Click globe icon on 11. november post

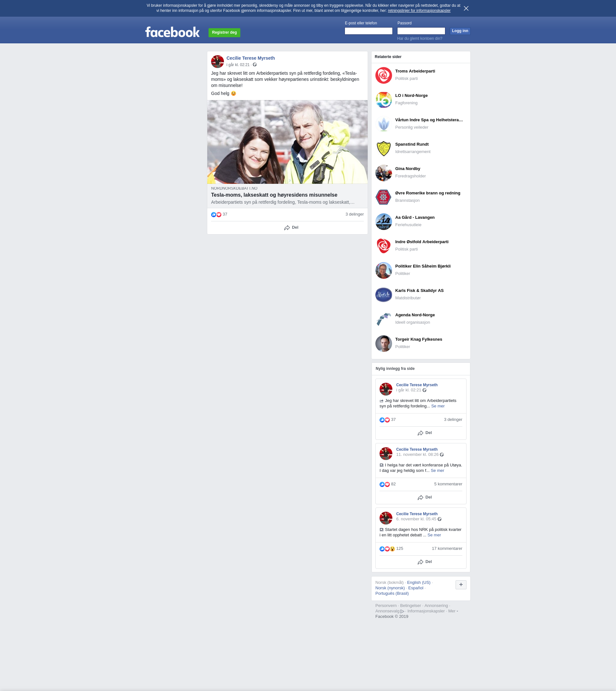442,455
